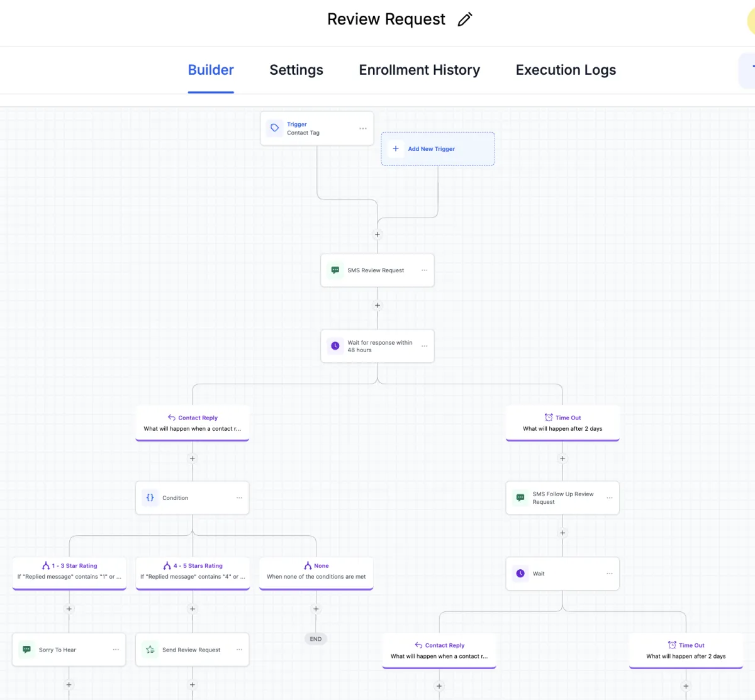
Task: View the Execution Logs tab
Action: 566,70
